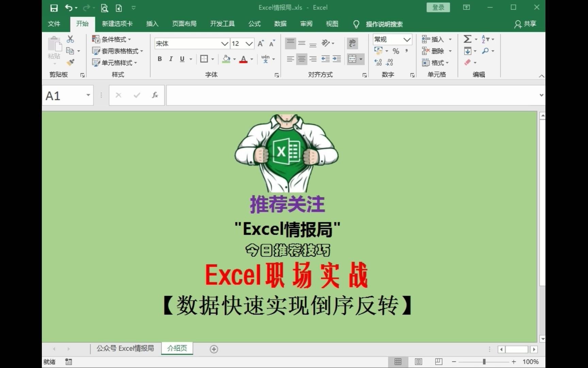The image size is (588, 368).
Task: Apply comma style number format
Action: pyautogui.click(x=407, y=51)
